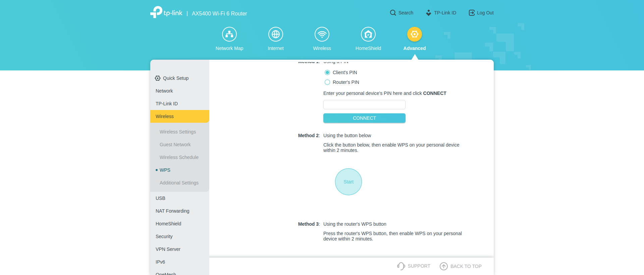The width and height of the screenshot is (644, 275).
Task: Open the SUPPORT headset link
Action: tap(401, 266)
